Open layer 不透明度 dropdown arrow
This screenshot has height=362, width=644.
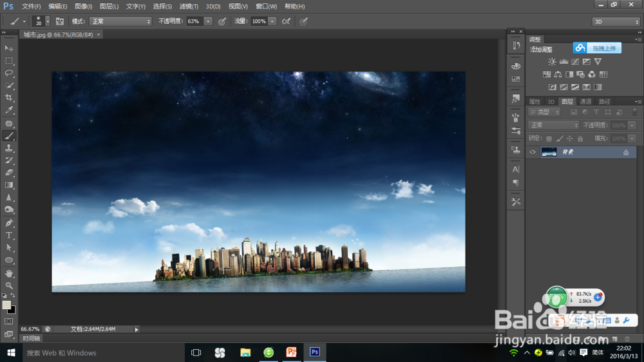pos(632,126)
